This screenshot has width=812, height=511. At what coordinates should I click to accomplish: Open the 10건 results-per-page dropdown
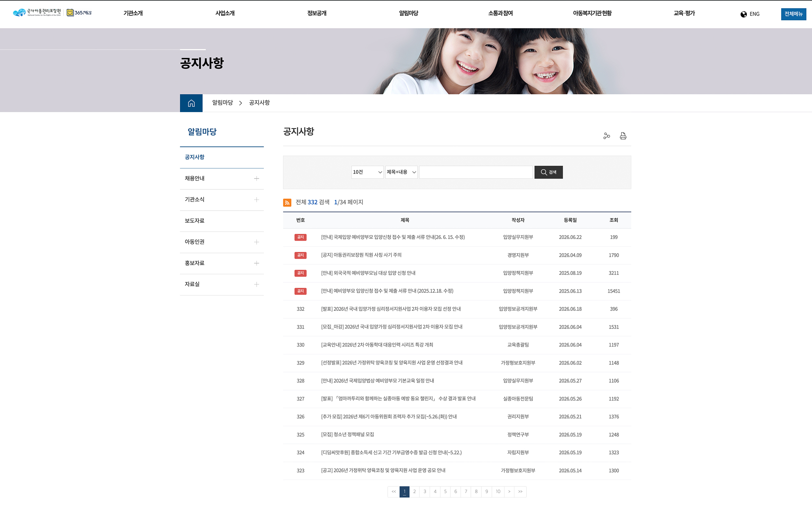(367, 172)
